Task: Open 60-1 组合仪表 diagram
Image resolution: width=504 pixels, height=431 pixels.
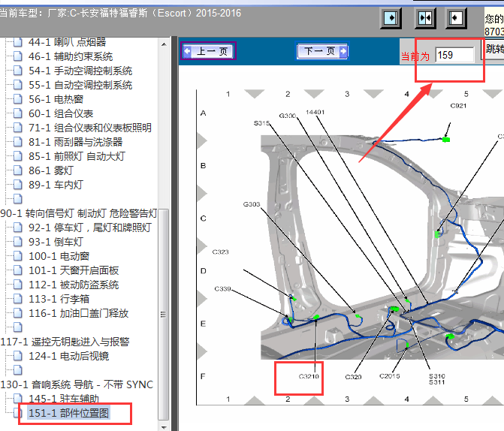Action: [x=61, y=113]
